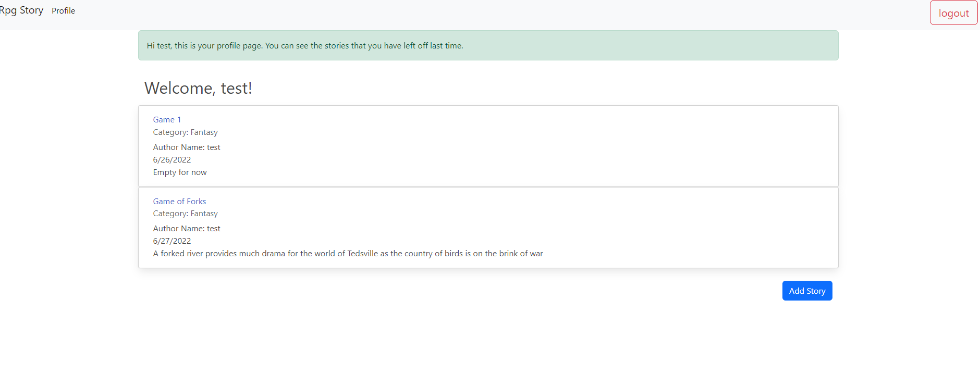This screenshot has width=980, height=387.
Task: Open the Game 1 story link
Action: click(x=167, y=120)
